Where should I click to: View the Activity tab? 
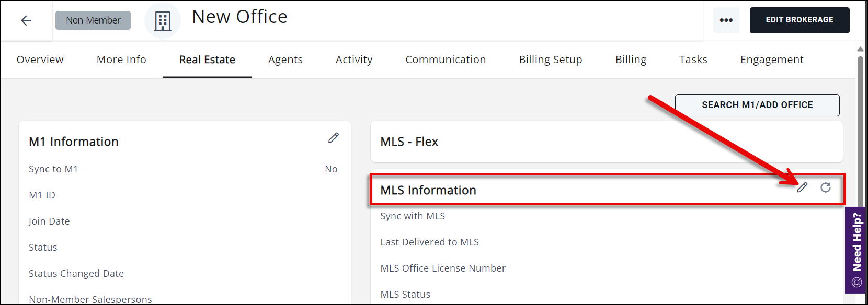(x=354, y=60)
